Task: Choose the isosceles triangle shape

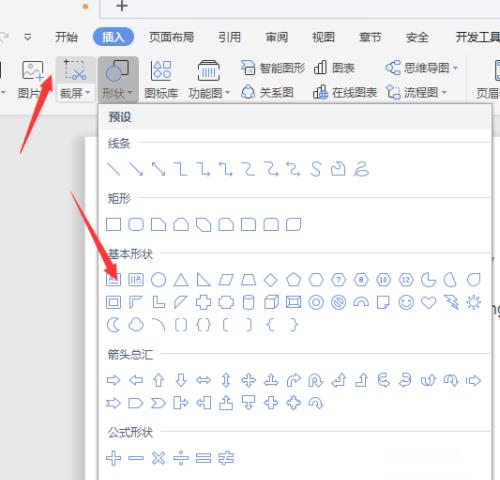Action: 181,280
